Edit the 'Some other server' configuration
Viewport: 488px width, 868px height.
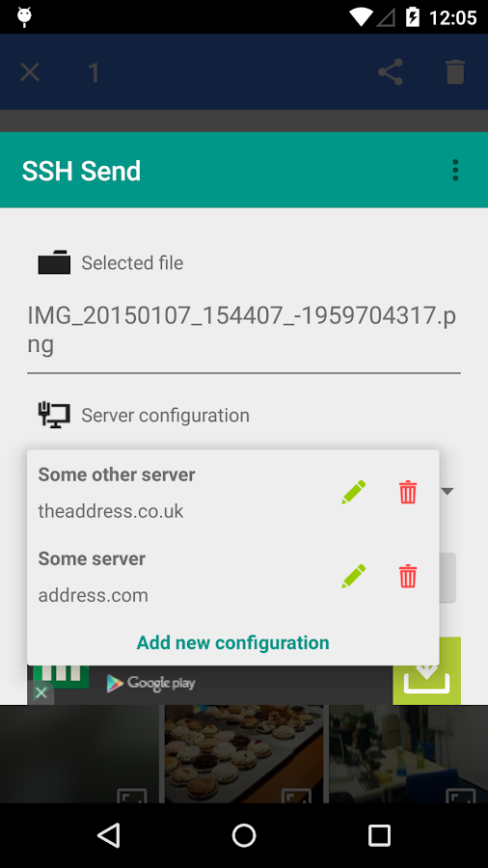coord(354,492)
